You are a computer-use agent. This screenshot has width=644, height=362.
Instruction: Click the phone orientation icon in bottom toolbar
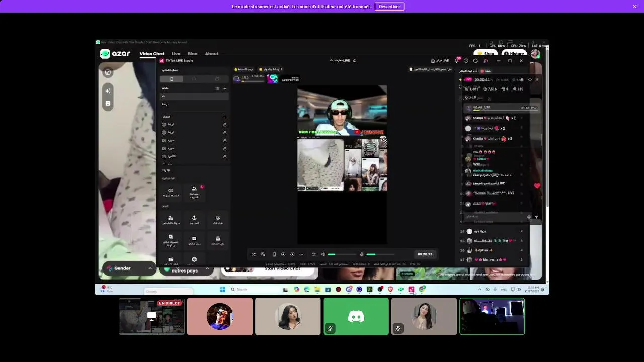274,254
